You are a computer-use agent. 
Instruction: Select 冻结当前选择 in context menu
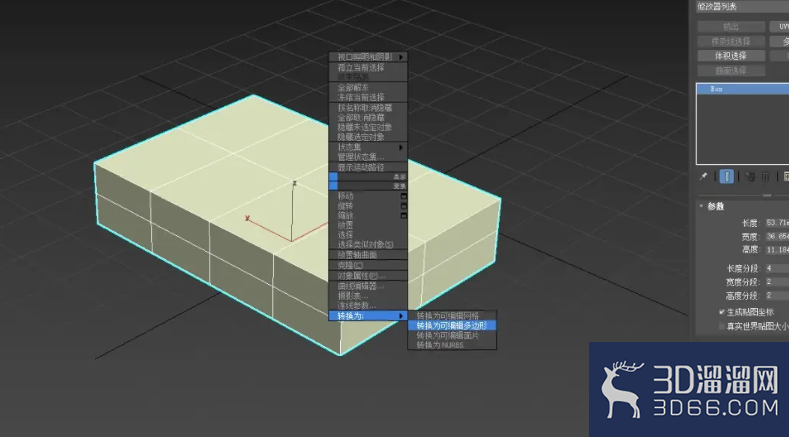(368, 97)
